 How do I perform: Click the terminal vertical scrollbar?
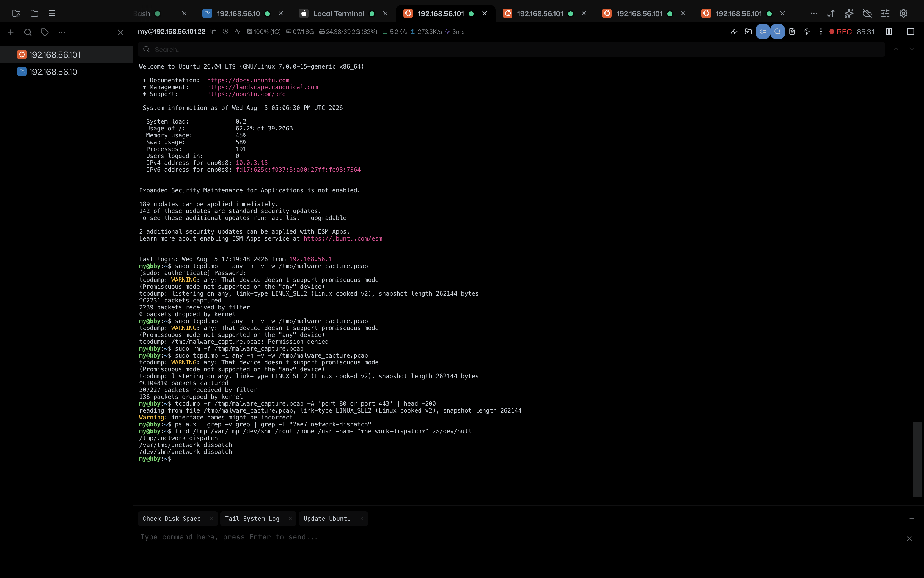click(x=917, y=459)
